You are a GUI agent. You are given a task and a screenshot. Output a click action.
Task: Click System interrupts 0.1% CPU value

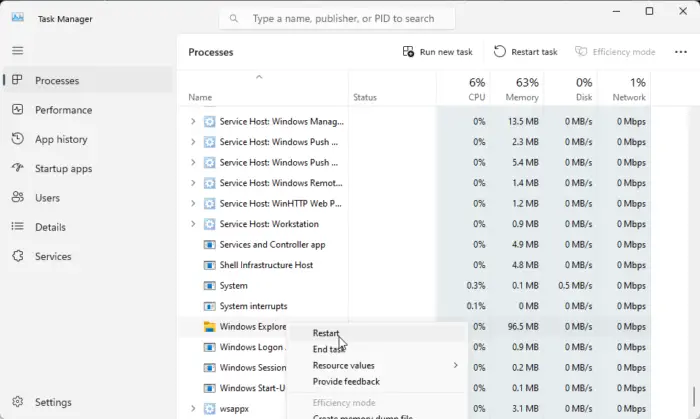pos(476,306)
